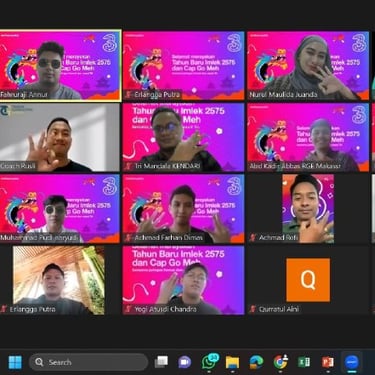The height and width of the screenshot is (375, 375).
Task: Click muted mic icon beside Achmad Farhan Dimas
Action: tap(128, 238)
